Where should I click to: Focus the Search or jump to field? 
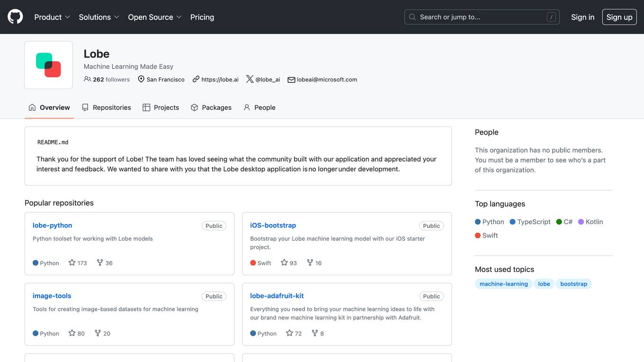click(482, 17)
